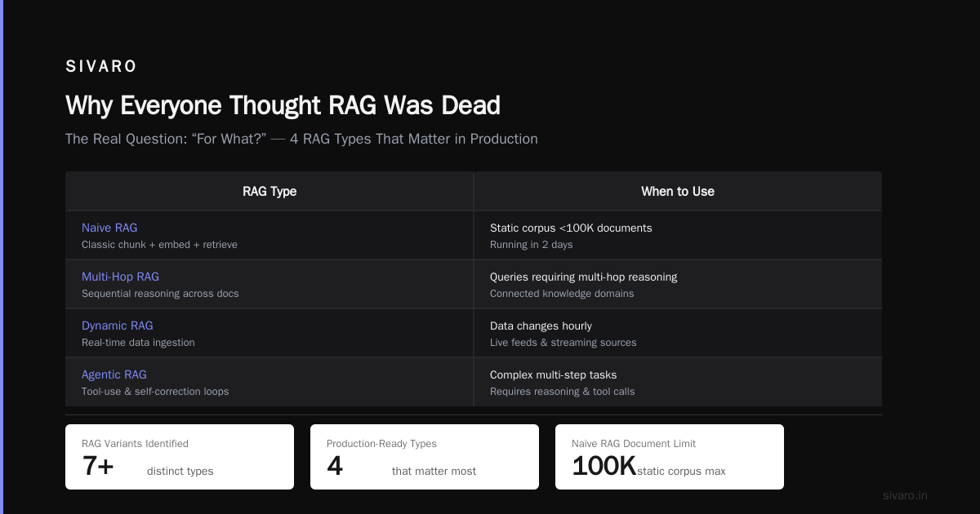
Task: Click the "100K" statistic value
Action: tap(604, 466)
